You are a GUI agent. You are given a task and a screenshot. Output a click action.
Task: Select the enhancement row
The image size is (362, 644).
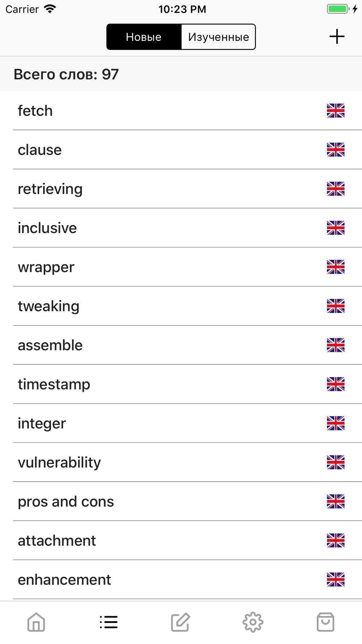pos(181,580)
